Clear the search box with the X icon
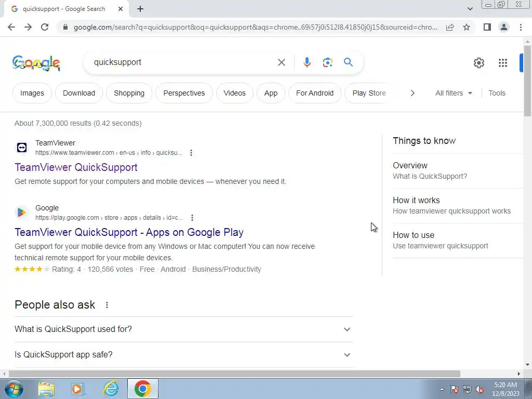 tap(281, 62)
